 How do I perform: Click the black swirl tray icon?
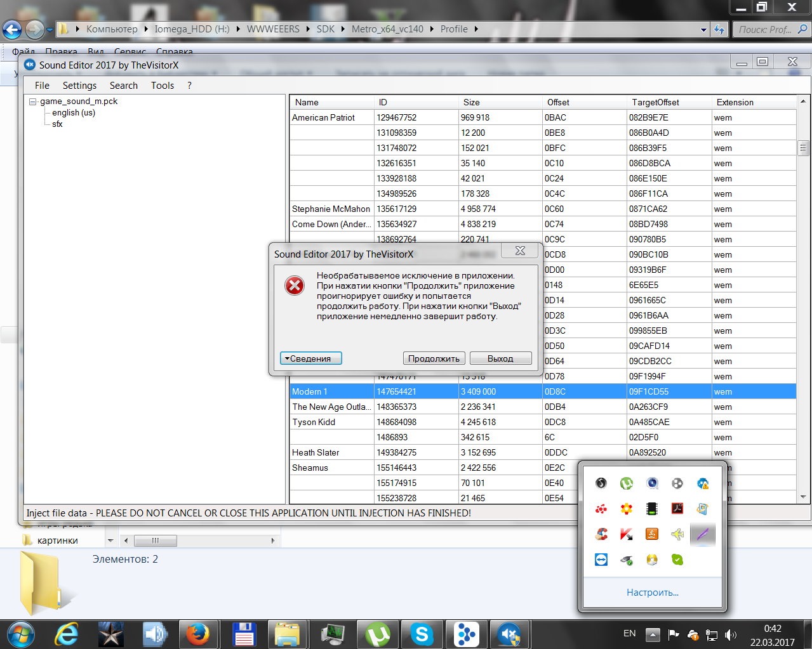click(x=601, y=483)
